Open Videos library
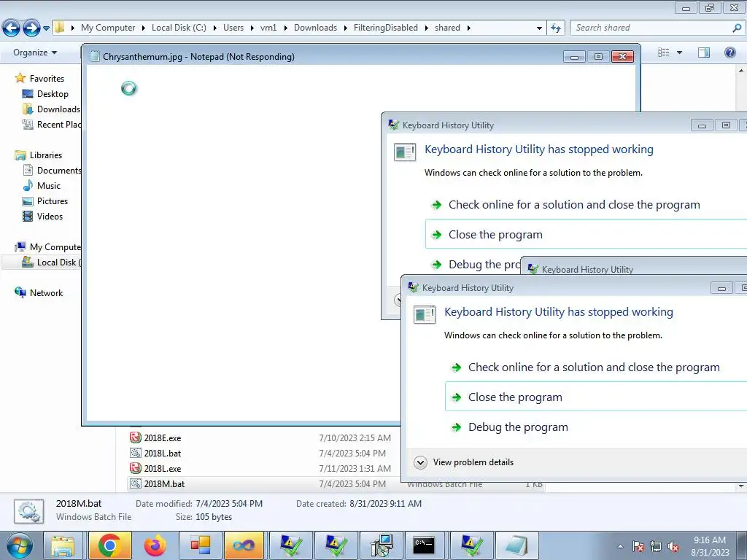This screenshot has width=747, height=560. (x=50, y=216)
